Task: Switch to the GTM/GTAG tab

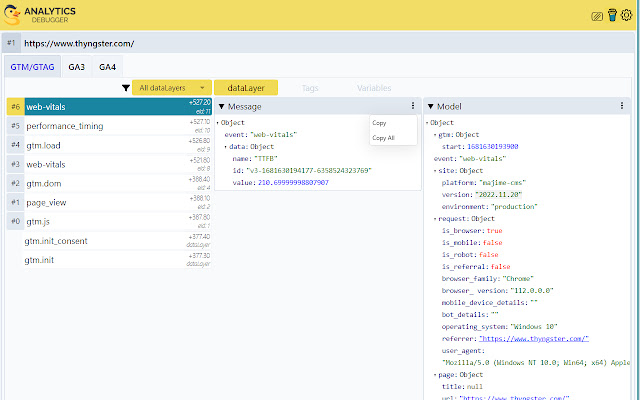Action: (32, 67)
